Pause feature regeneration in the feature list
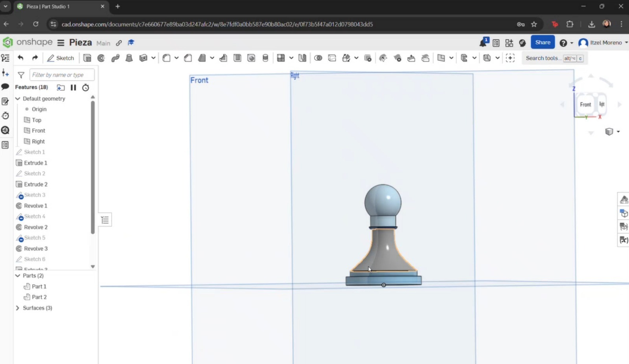 (x=73, y=87)
